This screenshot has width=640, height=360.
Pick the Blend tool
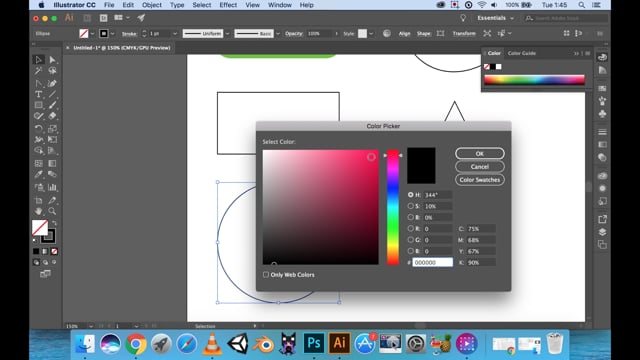(x=52, y=174)
